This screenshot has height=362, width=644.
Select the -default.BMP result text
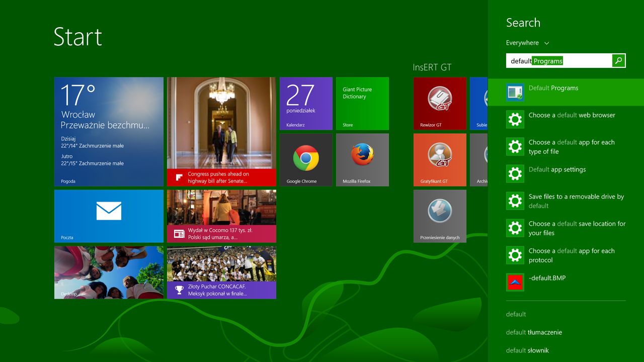tap(547, 278)
